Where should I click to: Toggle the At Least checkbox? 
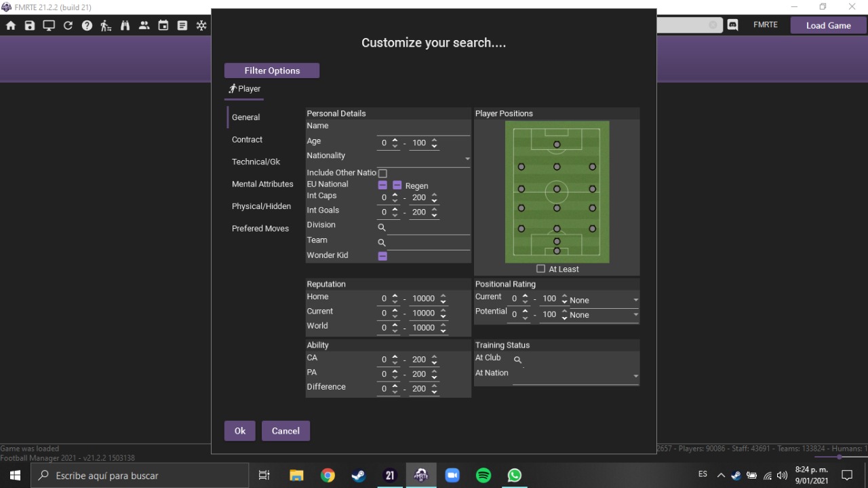(540, 269)
